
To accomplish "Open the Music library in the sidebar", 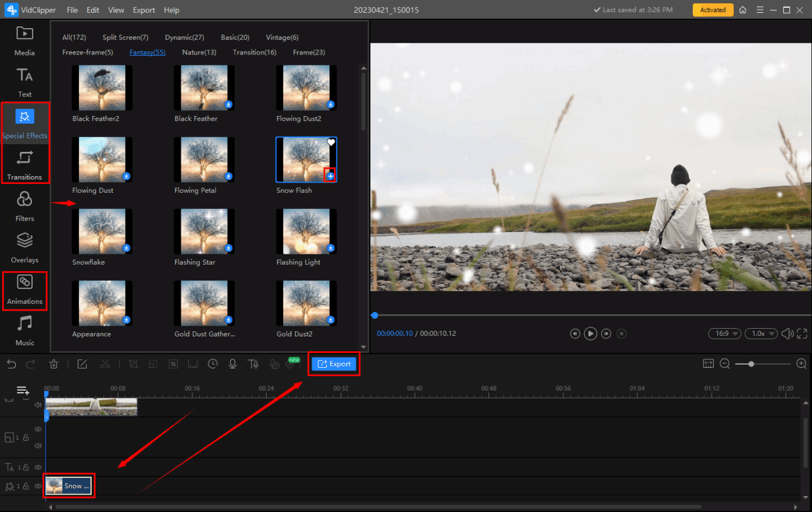I will (24, 330).
